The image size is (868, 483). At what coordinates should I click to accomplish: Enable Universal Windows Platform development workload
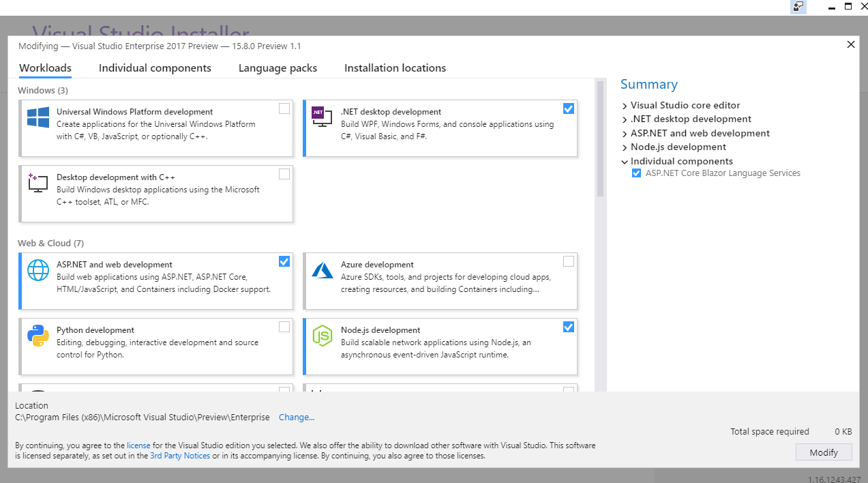click(x=284, y=108)
